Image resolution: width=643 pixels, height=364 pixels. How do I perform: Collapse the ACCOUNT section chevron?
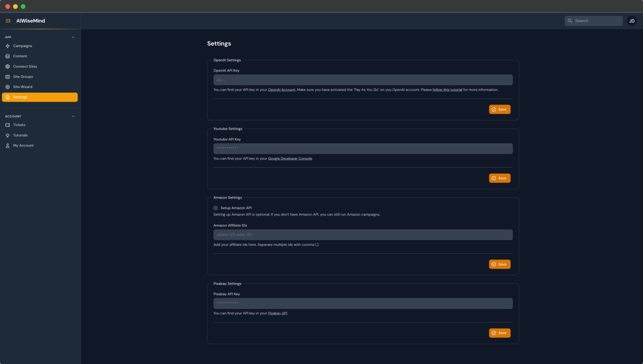[x=73, y=116]
